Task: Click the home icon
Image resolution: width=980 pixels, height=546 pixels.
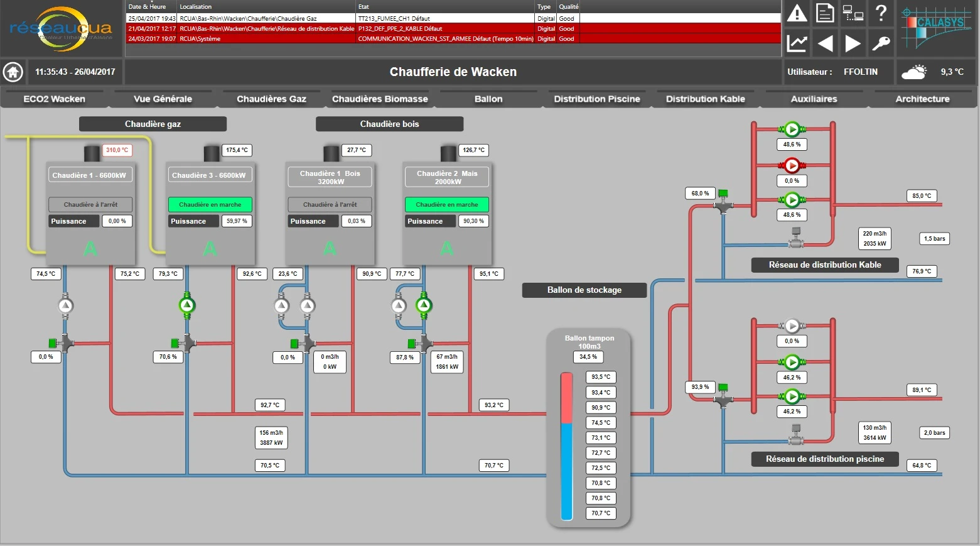Action: tap(13, 72)
